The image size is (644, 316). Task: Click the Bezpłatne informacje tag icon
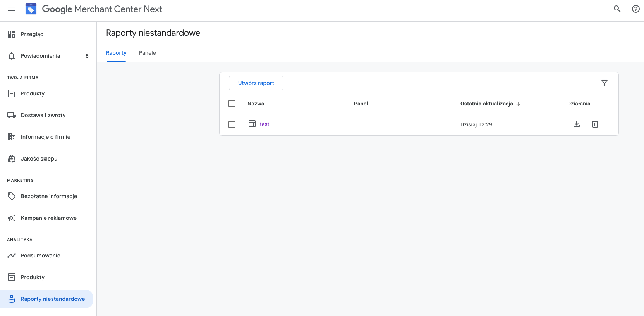[12, 196]
